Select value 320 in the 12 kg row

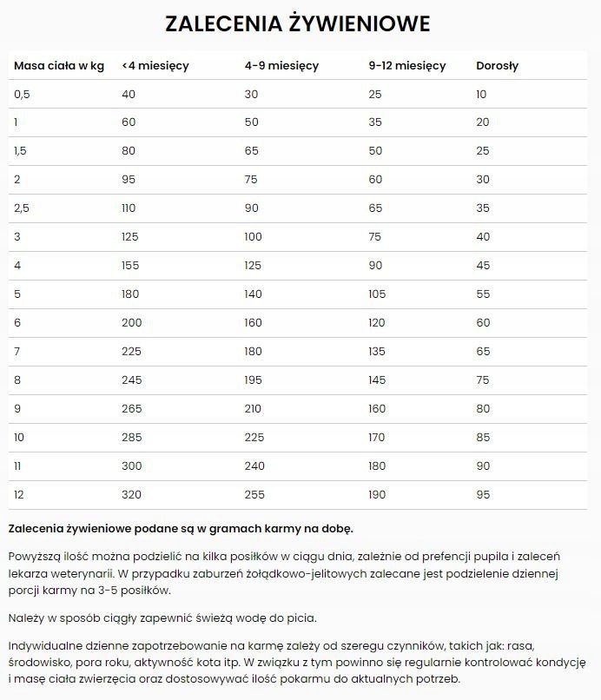(132, 494)
